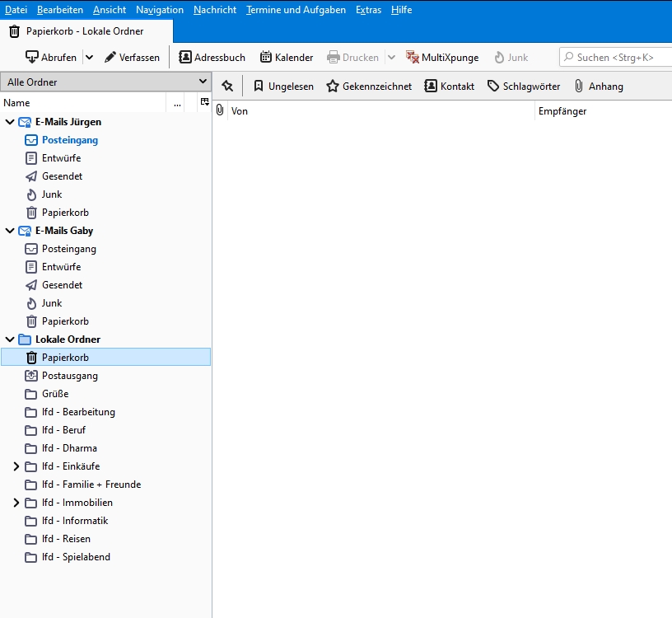
Task: Open Posteingang under E-Mails Jürgen
Action: click(105, 140)
